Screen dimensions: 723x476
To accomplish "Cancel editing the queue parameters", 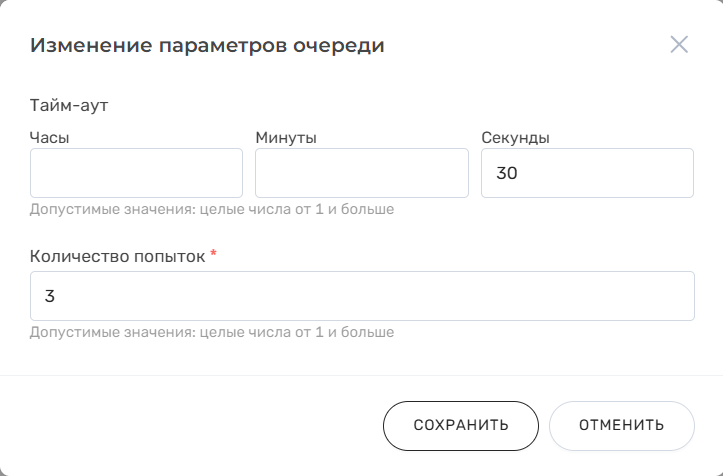I will (621, 425).
